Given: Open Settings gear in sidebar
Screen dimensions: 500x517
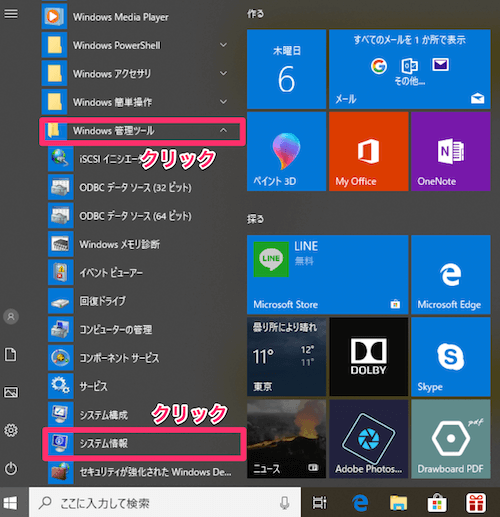Looking at the screenshot, I should [x=11, y=430].
